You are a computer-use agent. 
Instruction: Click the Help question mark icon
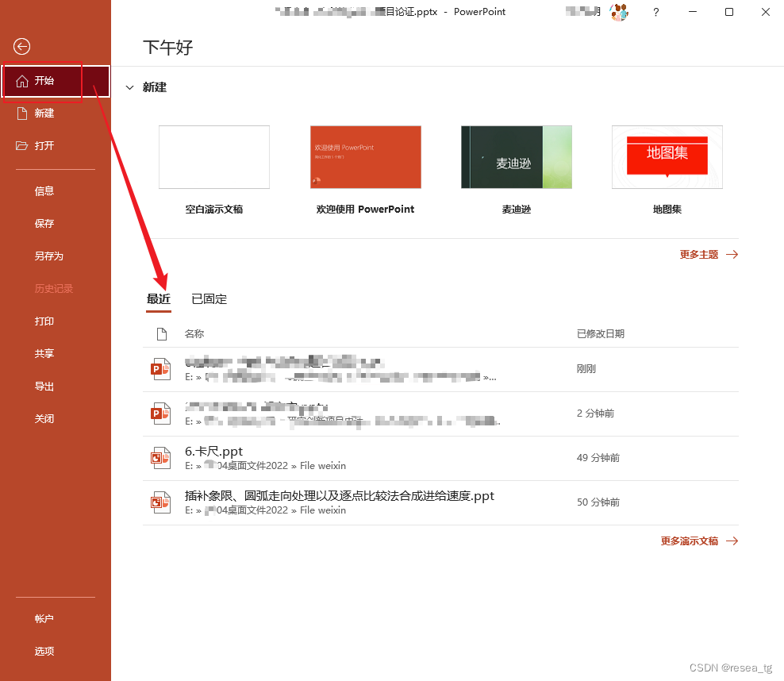[656, 12]
